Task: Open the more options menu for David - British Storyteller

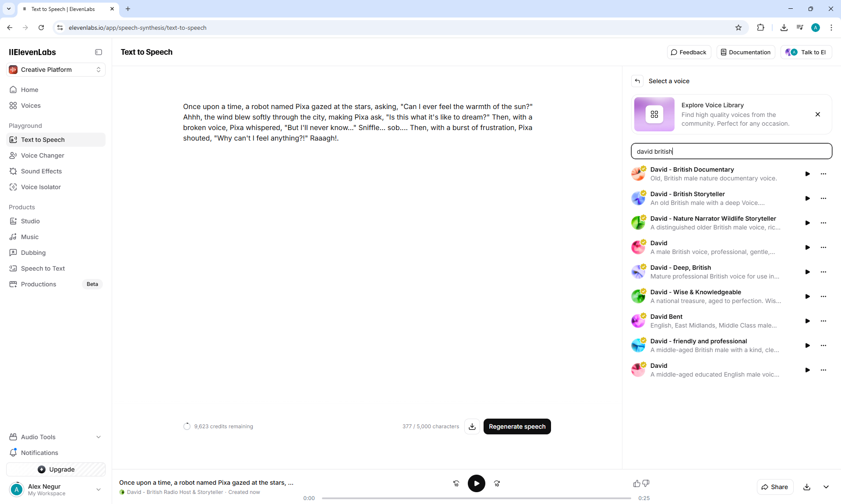Action: (823, 198)
